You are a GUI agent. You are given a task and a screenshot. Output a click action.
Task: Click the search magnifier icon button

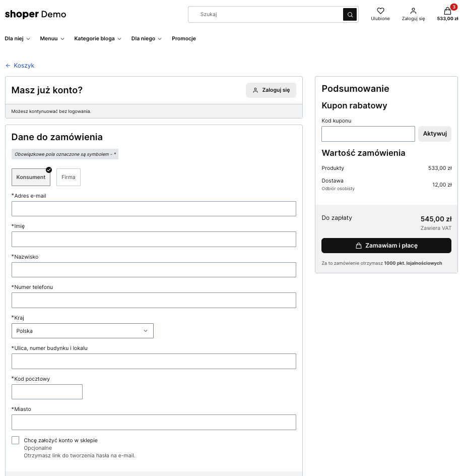click(350, 15)
